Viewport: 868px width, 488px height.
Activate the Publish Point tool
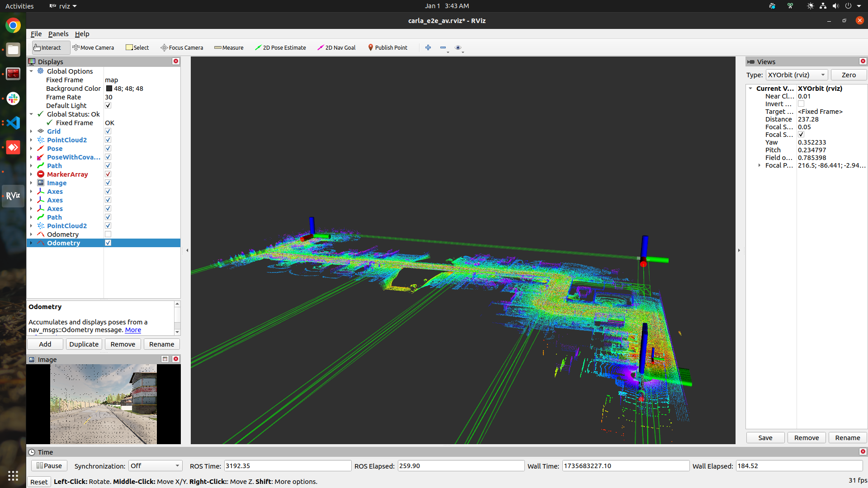coord(387,47)
